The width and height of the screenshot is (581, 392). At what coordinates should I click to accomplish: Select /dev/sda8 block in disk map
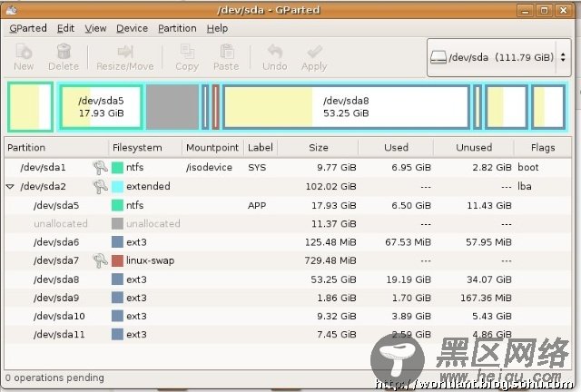click(346, 107)
